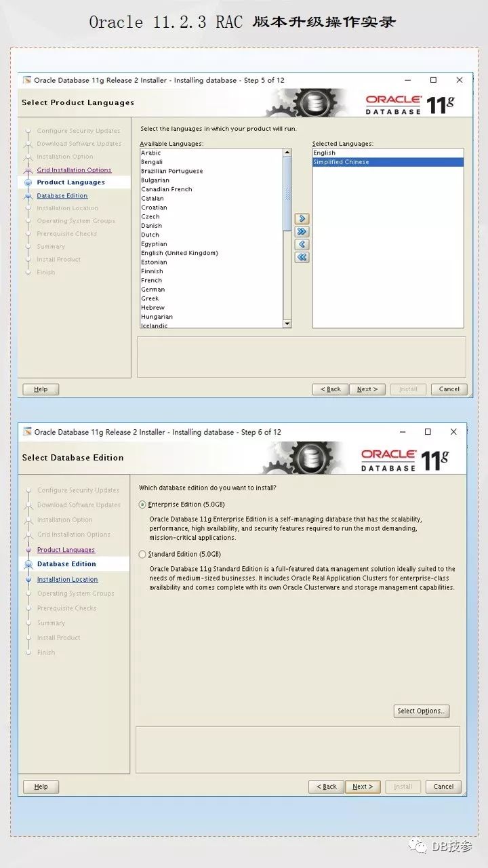Click scroll-up arrow of Available Languages list
Image resolution: width=488 pixels, height=868 pixels.
point(287,153)
